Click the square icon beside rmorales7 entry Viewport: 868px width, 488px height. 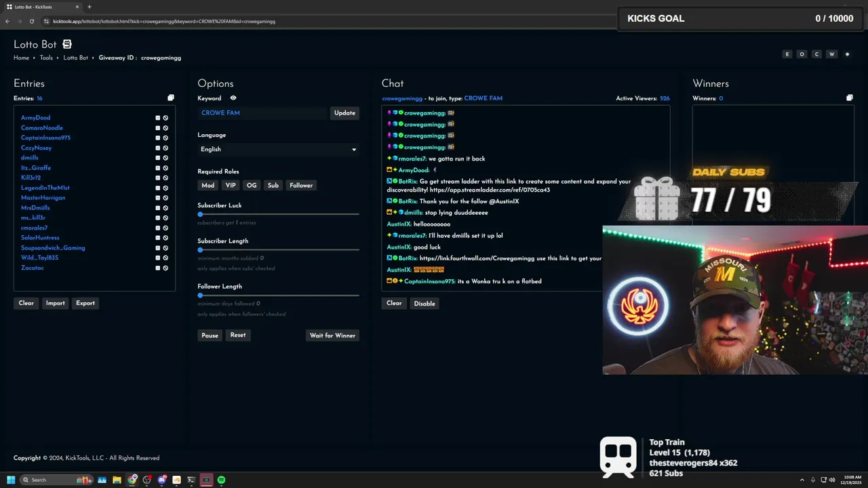158,228
